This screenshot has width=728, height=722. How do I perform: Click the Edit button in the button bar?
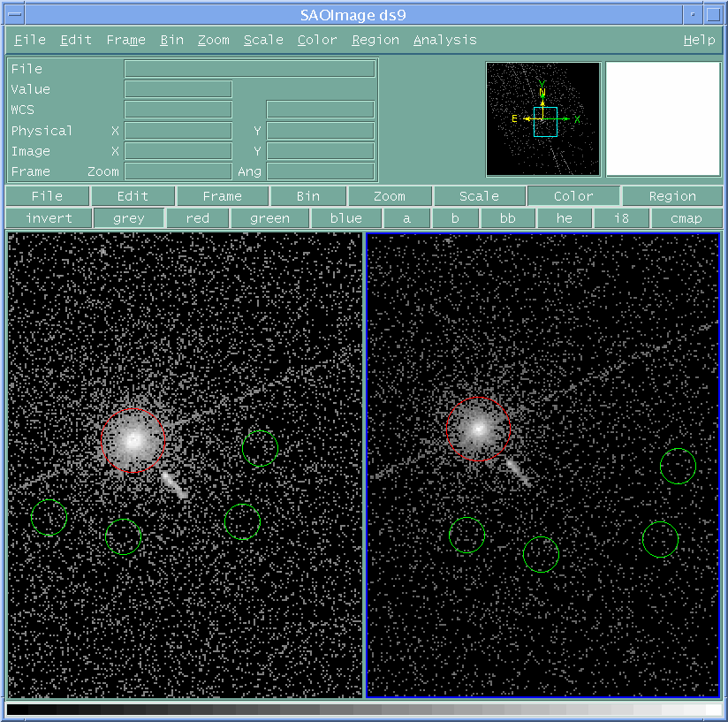[x=133, y=196]
